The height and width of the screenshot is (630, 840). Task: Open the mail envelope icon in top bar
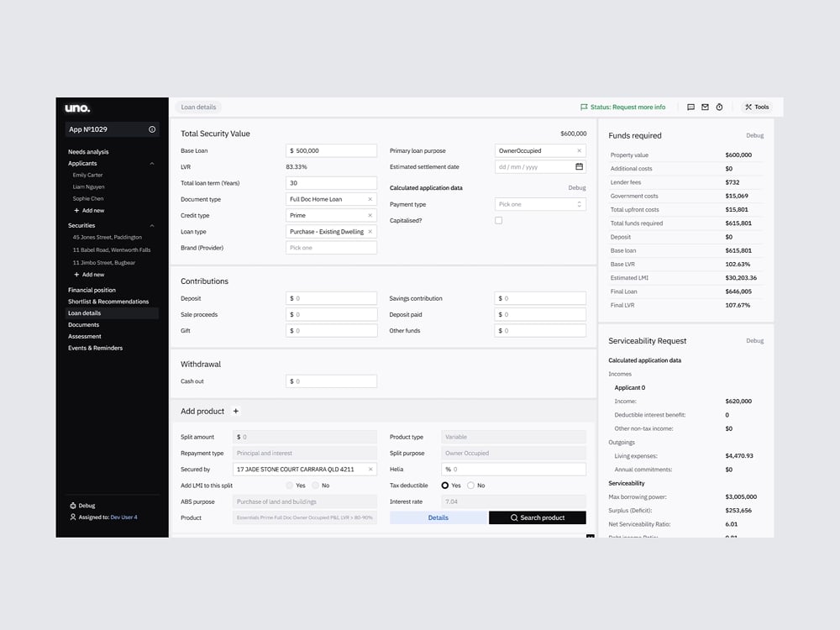(705, 108)
